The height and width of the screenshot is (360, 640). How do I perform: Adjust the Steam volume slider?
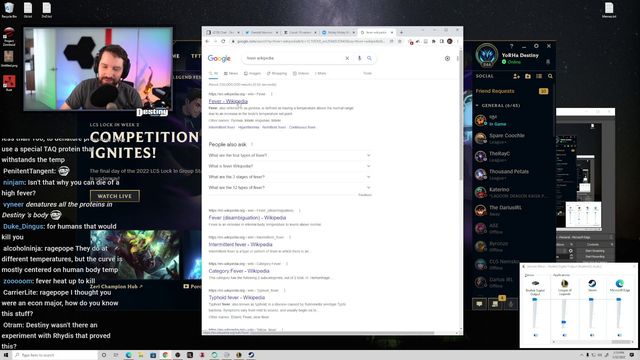pos(591,300)
